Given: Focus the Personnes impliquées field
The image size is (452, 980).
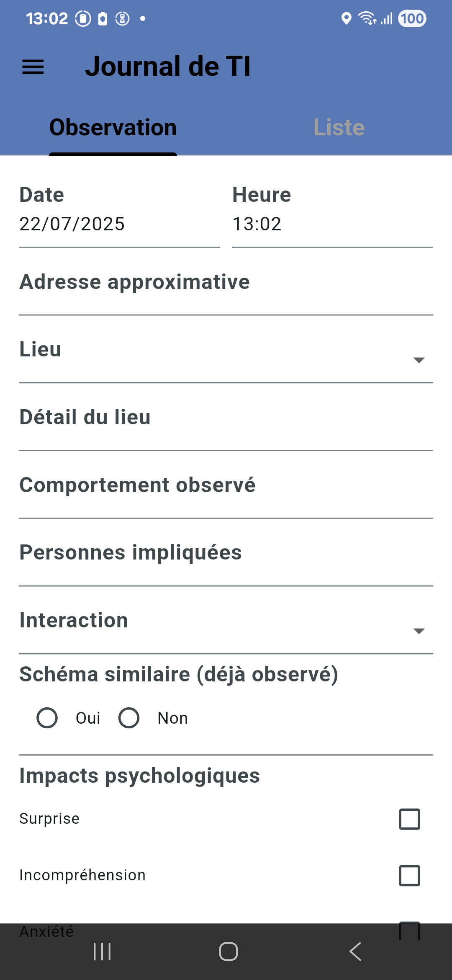Looking at the screenshot, I should pyautogui.click(x=226, y=557).
